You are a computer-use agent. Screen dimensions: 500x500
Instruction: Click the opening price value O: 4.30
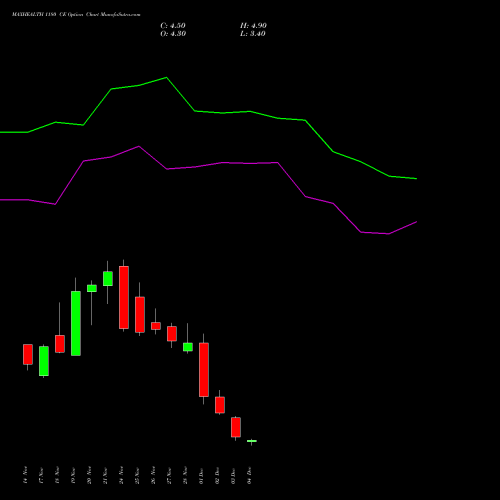(173, 34)
